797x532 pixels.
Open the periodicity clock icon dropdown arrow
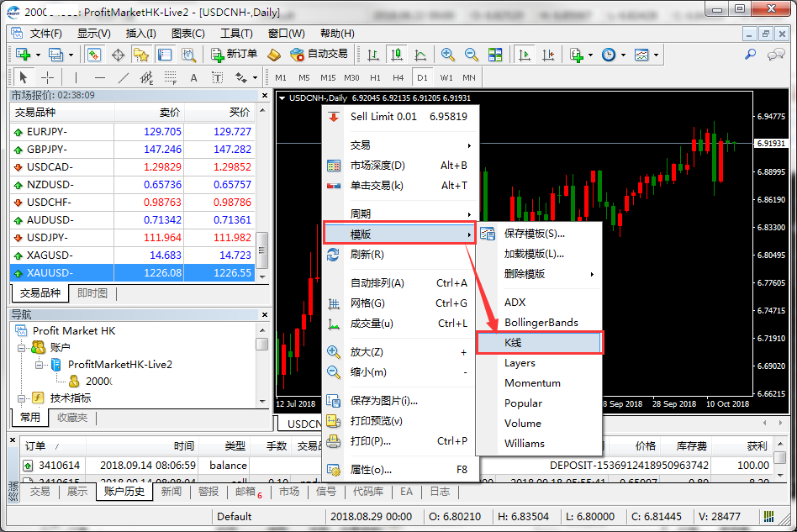pos(623,55)
